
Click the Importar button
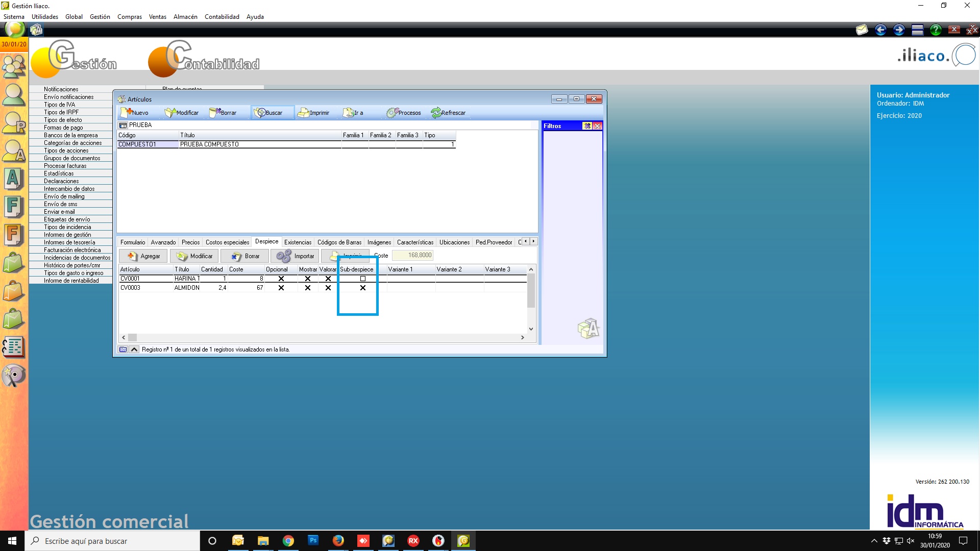[295, 256]
